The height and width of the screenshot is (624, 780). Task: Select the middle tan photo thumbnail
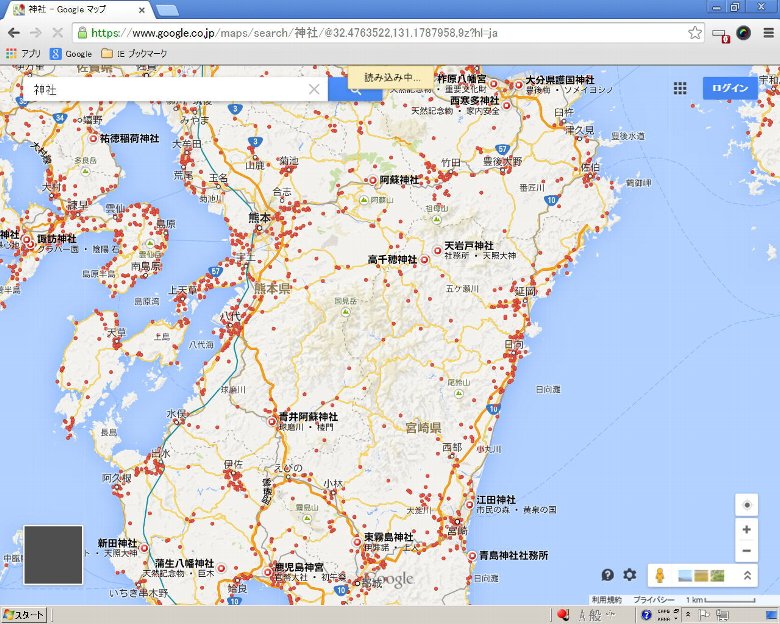click(701, 576)
